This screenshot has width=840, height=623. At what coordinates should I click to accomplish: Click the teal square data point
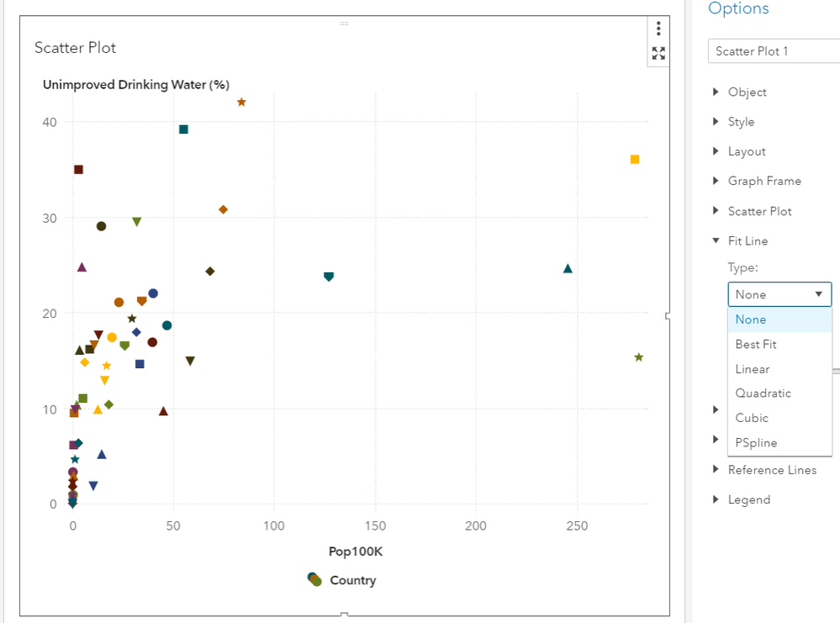tap(183, 129)
